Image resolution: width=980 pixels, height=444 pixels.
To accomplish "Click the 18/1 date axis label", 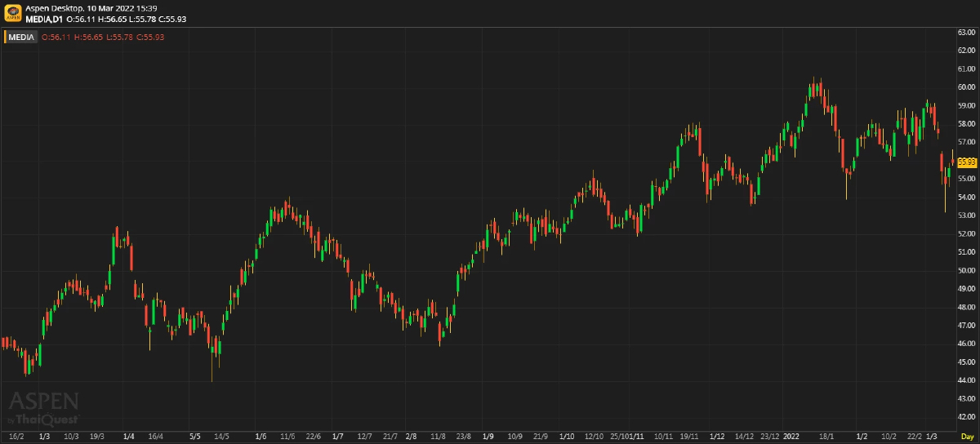I will (826, 437).
